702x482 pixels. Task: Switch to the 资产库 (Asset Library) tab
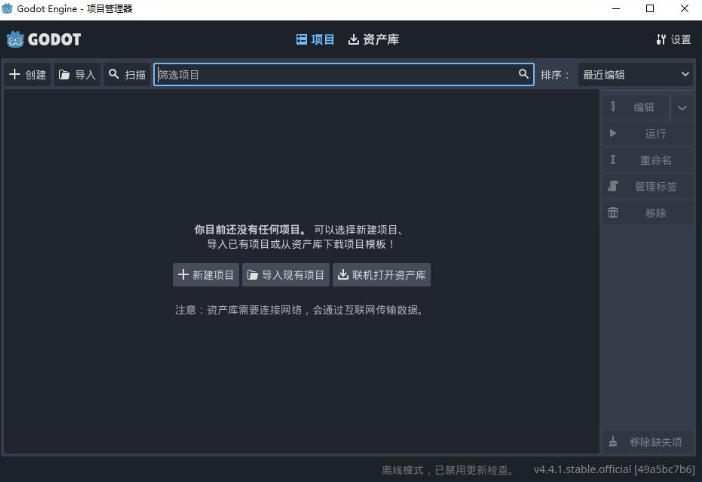[373, 39]
